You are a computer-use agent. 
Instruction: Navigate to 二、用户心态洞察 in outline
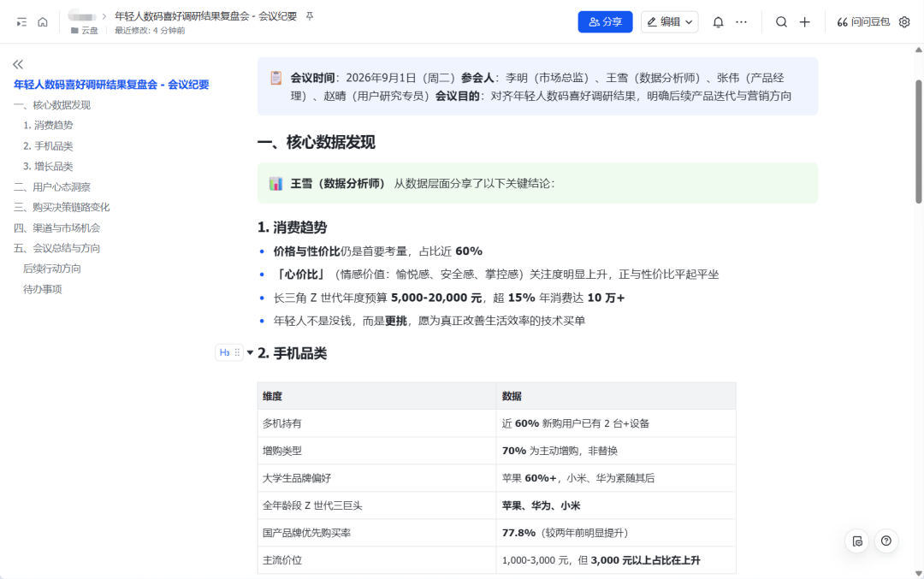(x=52, y=186)
